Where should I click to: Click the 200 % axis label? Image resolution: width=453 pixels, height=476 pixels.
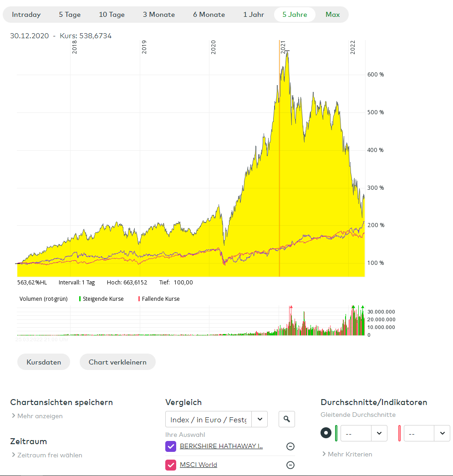[x=376, y=225]
